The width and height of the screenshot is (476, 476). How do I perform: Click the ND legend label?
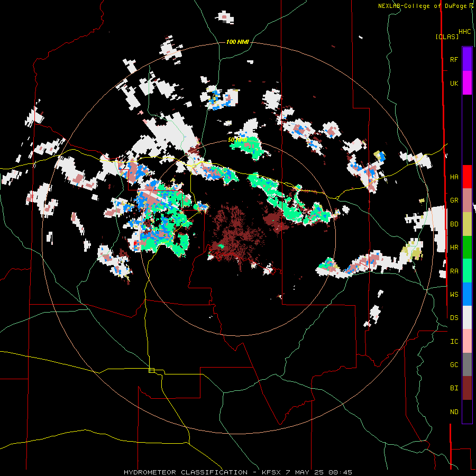[454, 412]
